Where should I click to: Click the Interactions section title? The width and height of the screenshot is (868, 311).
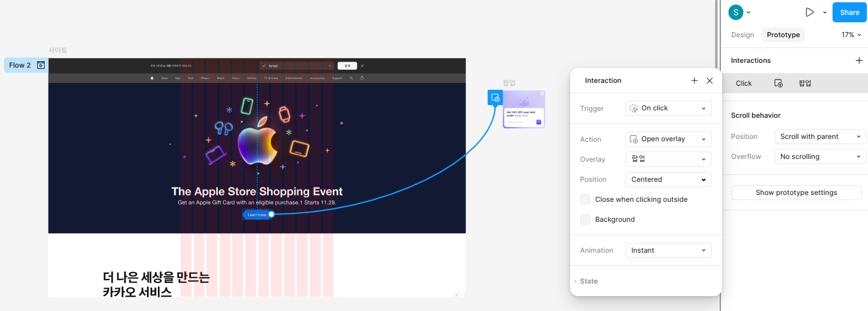click(751, 61)
